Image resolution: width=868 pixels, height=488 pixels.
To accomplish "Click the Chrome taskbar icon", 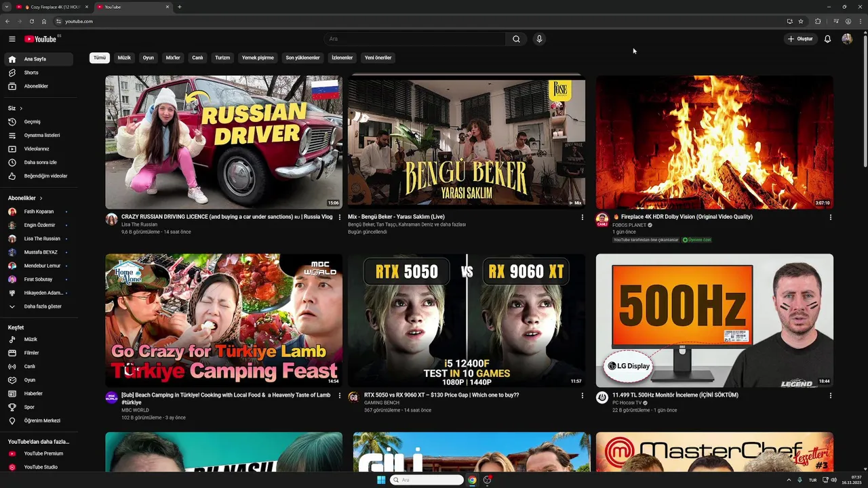I will pyautogui.click(x=472, y=480).
